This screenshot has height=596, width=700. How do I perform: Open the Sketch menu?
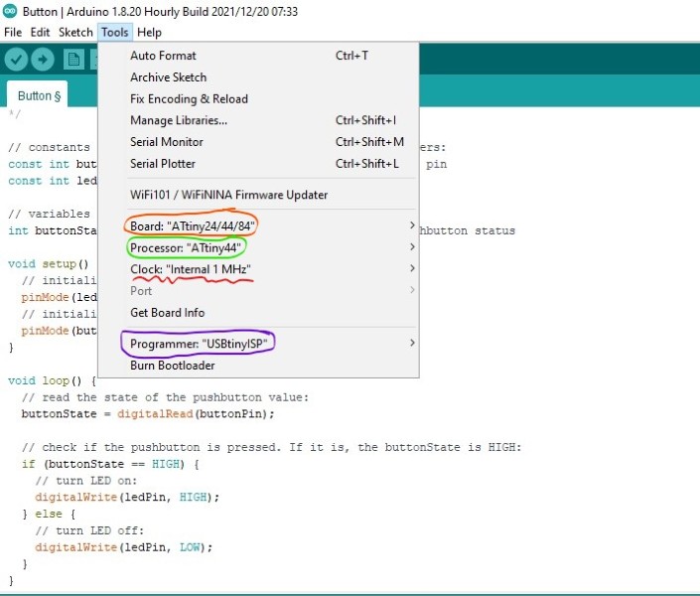(x=75, y=32)
